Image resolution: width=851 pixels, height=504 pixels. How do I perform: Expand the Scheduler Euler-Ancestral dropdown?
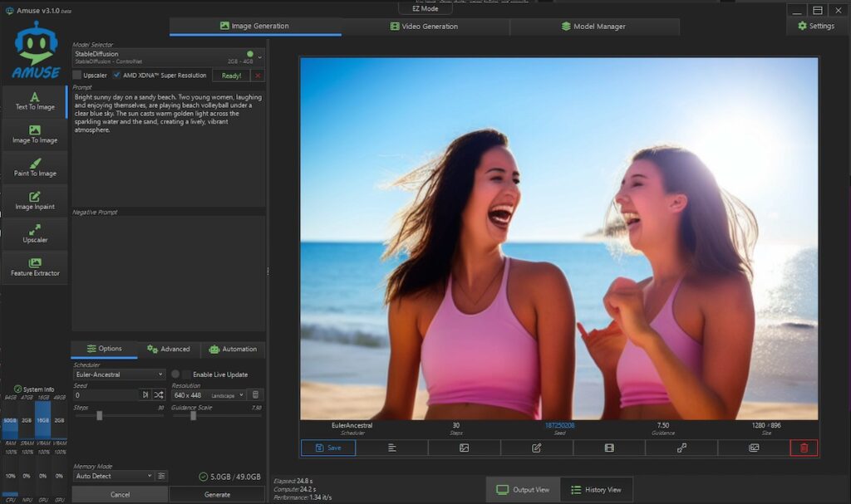(120, 374)
